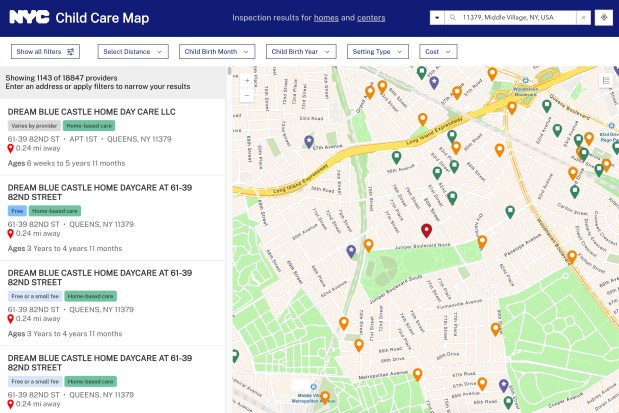The width and height of the screenshot is (619, 413).
Task: Expand the Child Birth Month dropdown
Action: tap(217, 51)
